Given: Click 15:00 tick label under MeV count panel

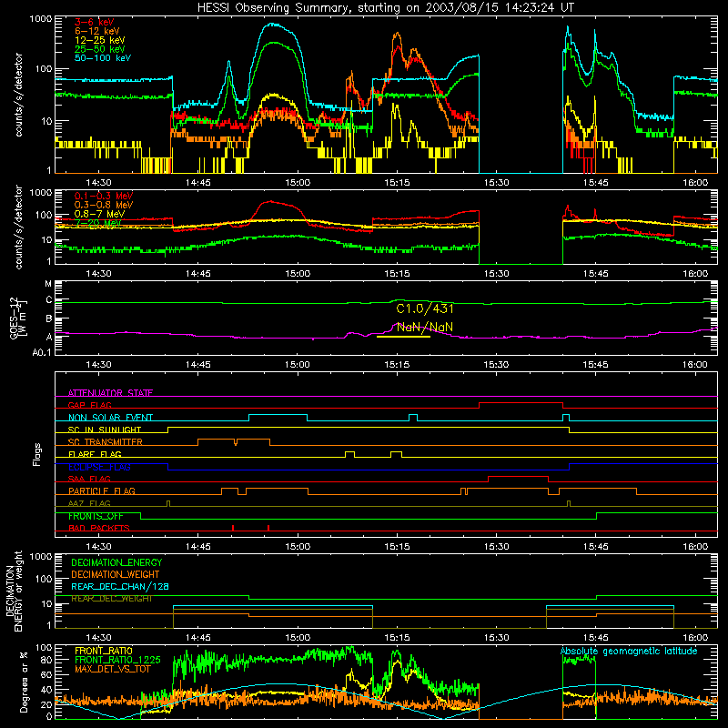Looking at the screenshot, I should (298, 274).
